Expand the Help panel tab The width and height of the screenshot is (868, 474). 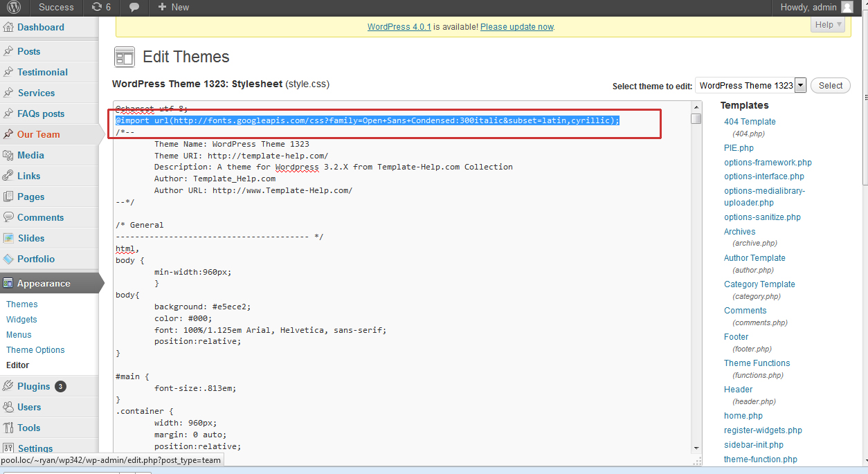tap(829, 25)
